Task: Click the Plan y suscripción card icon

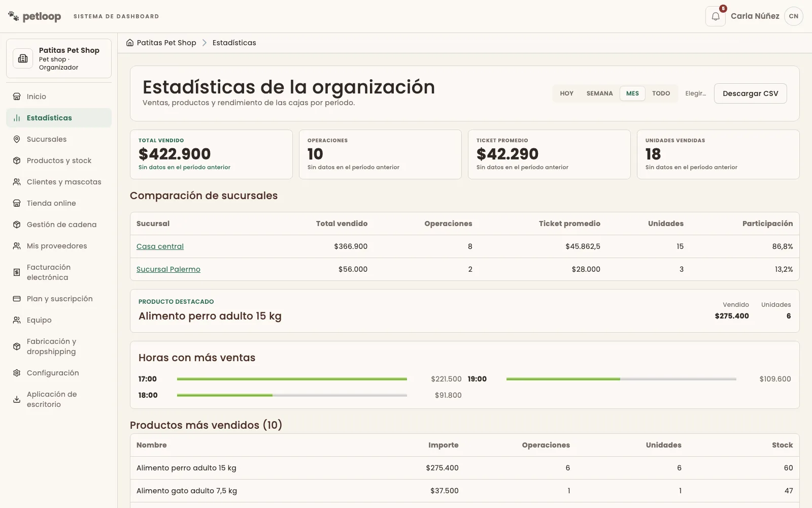Action: [x=17, y=299]
